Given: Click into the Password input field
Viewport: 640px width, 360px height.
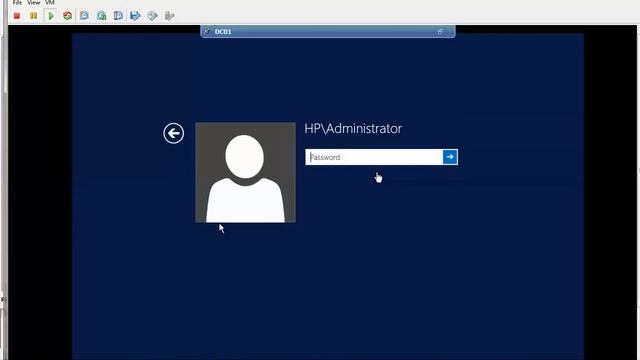Looking at the screenshot, I should [x=374, y=157].
